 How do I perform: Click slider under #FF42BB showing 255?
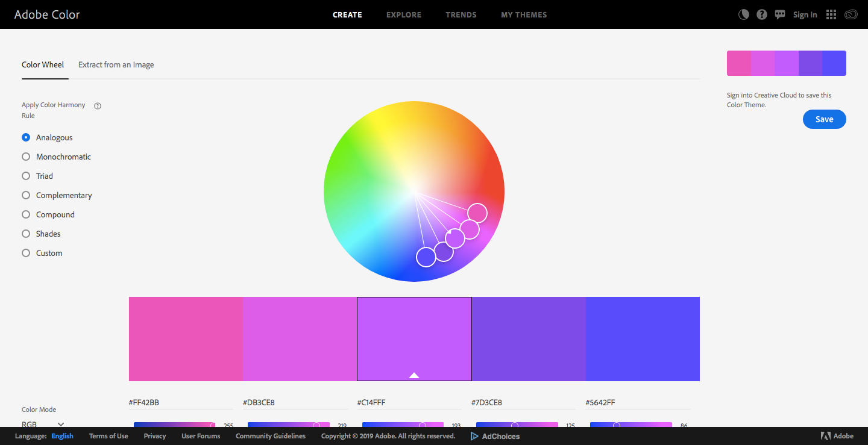click(x=174, y=425)
